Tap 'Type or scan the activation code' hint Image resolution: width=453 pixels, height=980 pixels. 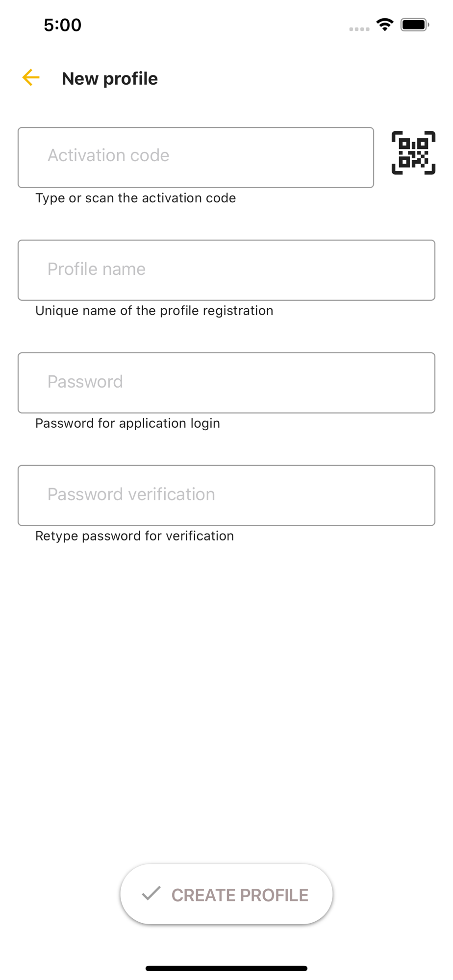click(x=136, y=198)
